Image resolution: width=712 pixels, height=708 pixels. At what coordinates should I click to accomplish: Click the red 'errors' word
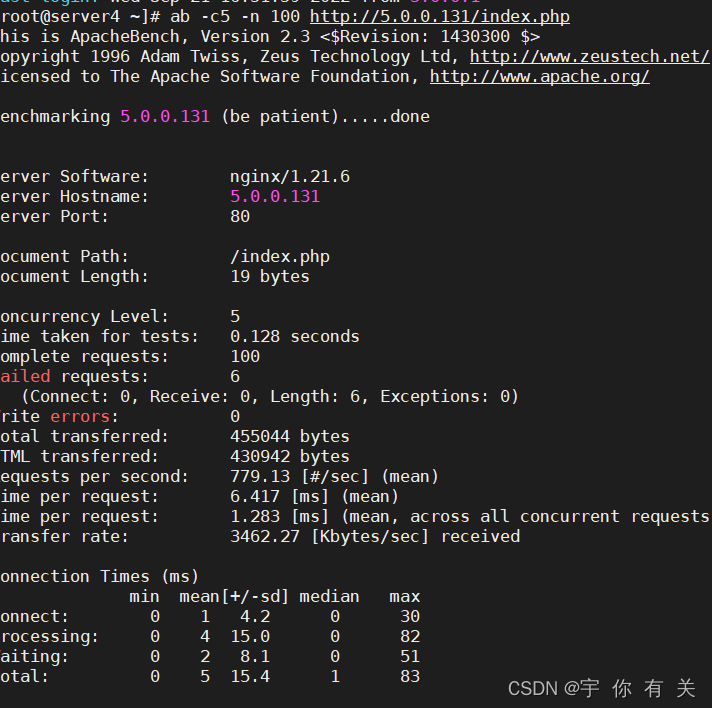pos(80,416)
